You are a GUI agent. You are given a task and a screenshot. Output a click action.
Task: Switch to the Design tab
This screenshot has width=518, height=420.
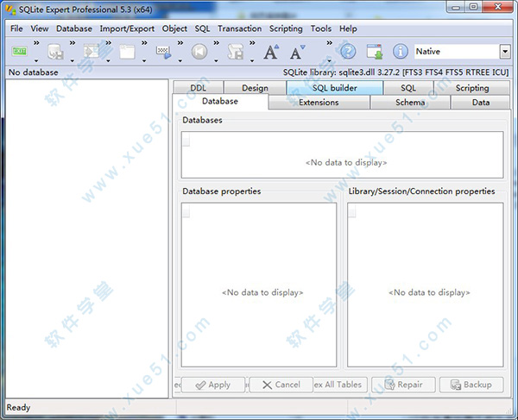pyautogui.click(x=255, y=88)
